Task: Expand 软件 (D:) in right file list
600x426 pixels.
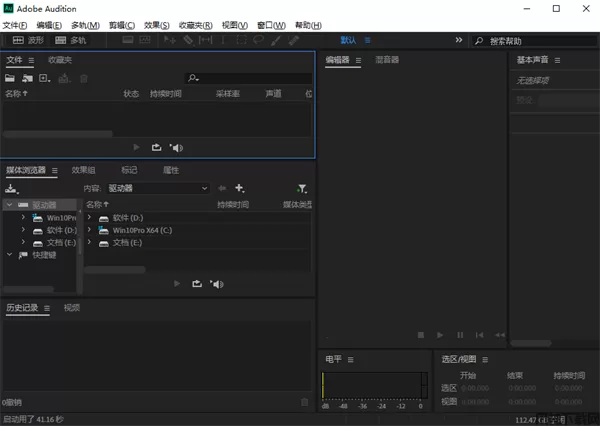Action: (x=90, y=218)
